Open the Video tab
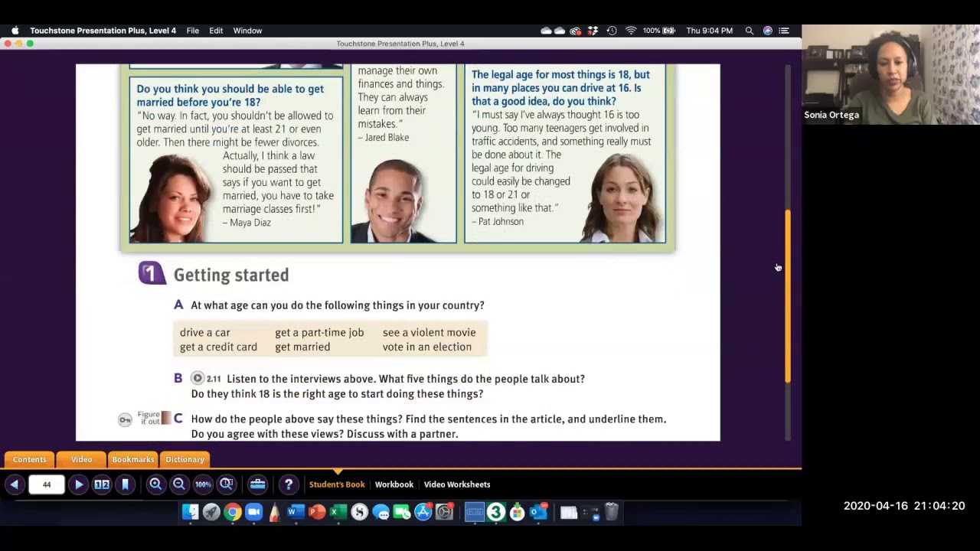The image size is (980, 551). pyautogui.click(x=81, y=459)
